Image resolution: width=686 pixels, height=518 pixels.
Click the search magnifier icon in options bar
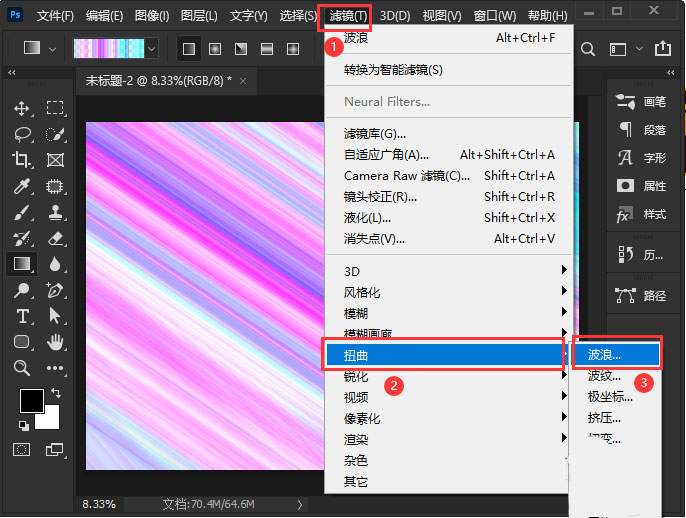click(588, 49)
